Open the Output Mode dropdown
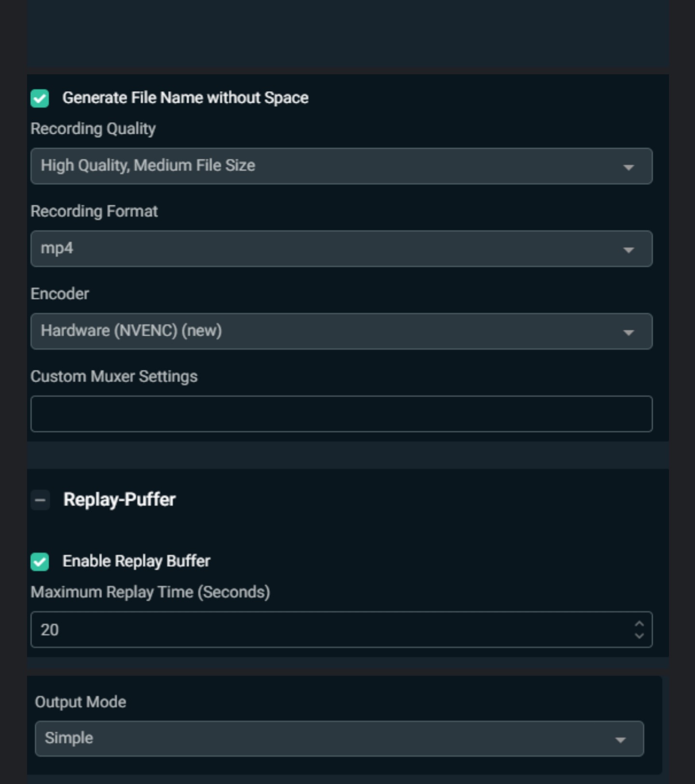Image resolution: width=695 pixels, height=784 pixels. pos(328,739)
